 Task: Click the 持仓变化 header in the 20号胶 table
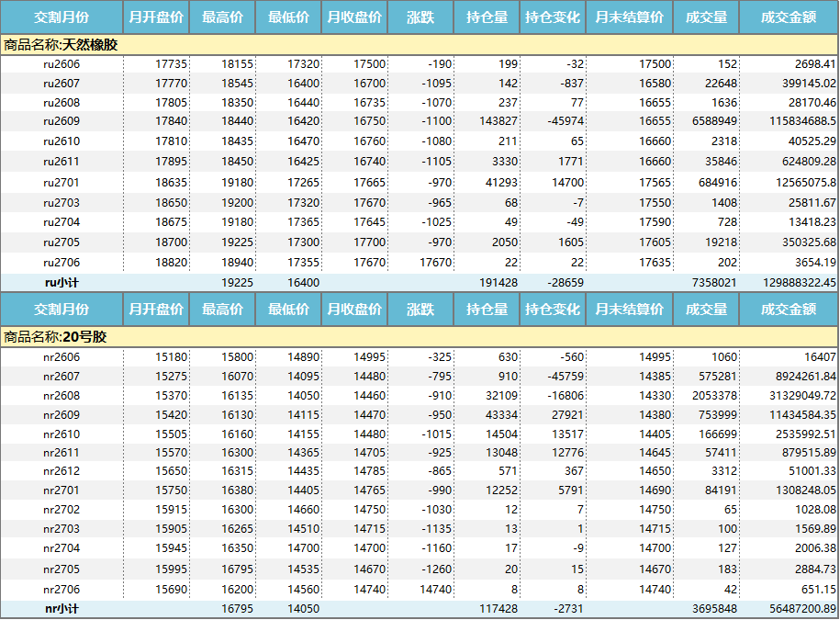point(553,310)
